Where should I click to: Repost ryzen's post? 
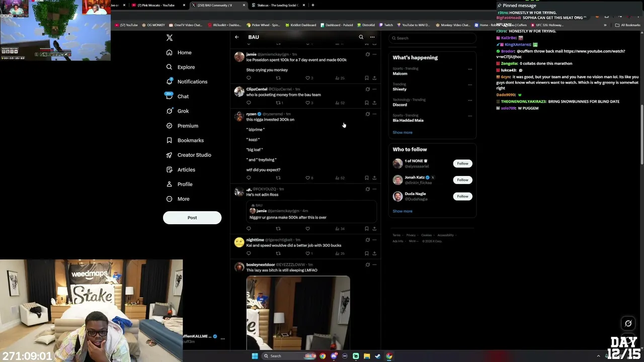(x=278, y=177)
